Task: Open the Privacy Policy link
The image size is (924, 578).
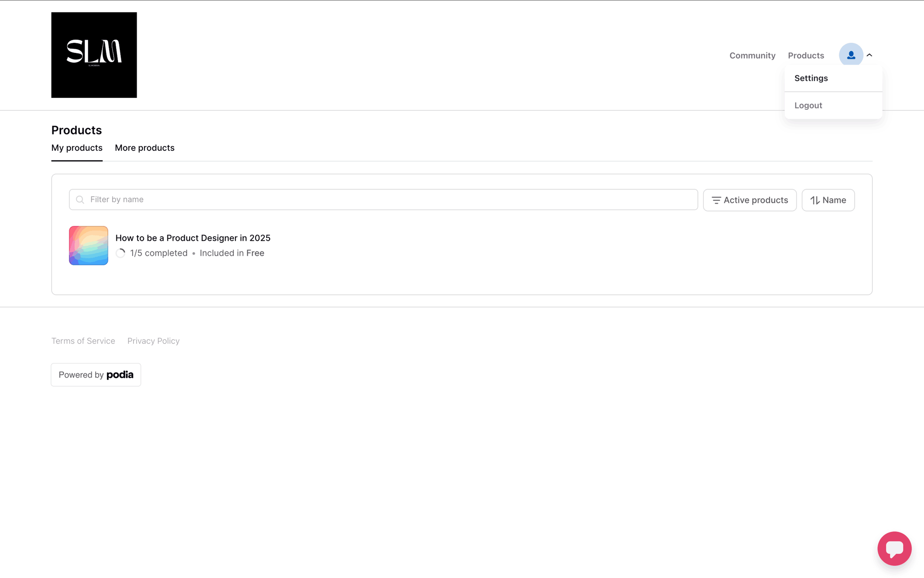Action: click(154, 341)
